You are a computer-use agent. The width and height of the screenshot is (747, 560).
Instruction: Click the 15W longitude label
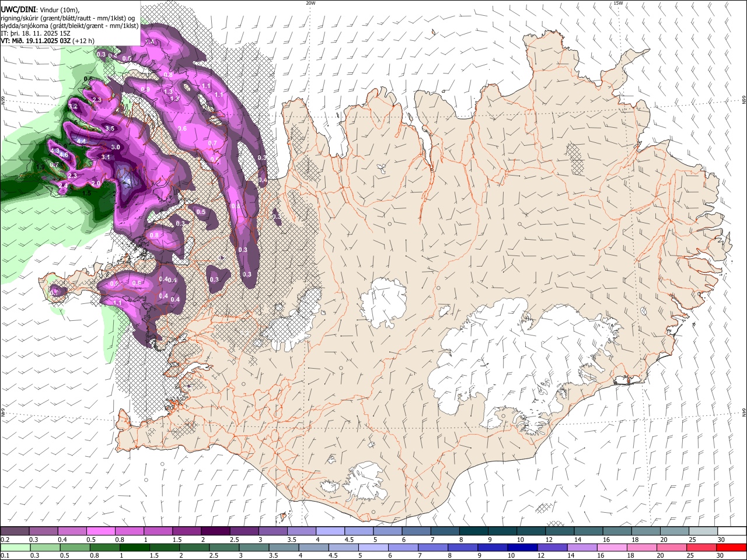618,3
